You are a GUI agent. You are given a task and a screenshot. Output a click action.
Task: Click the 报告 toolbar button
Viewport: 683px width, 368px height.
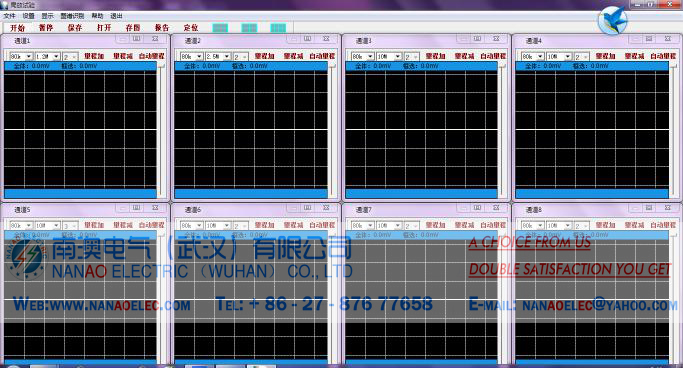click(162, 28)
